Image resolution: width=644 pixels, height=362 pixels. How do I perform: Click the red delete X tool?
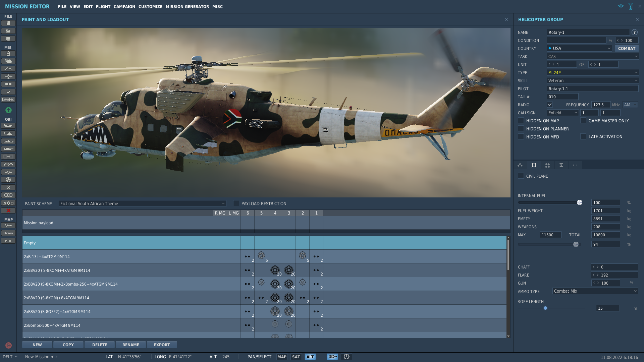tap(8, 210)
